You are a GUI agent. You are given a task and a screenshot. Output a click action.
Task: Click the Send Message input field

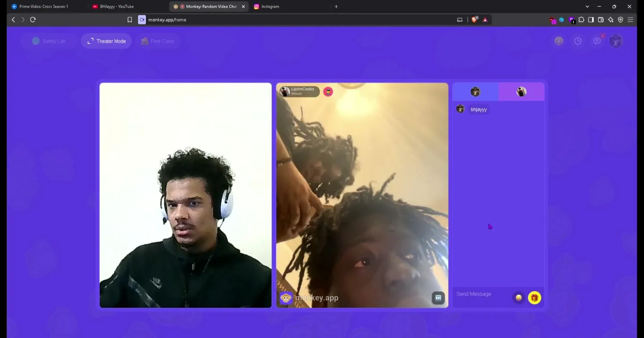click(x=482, y=294)
